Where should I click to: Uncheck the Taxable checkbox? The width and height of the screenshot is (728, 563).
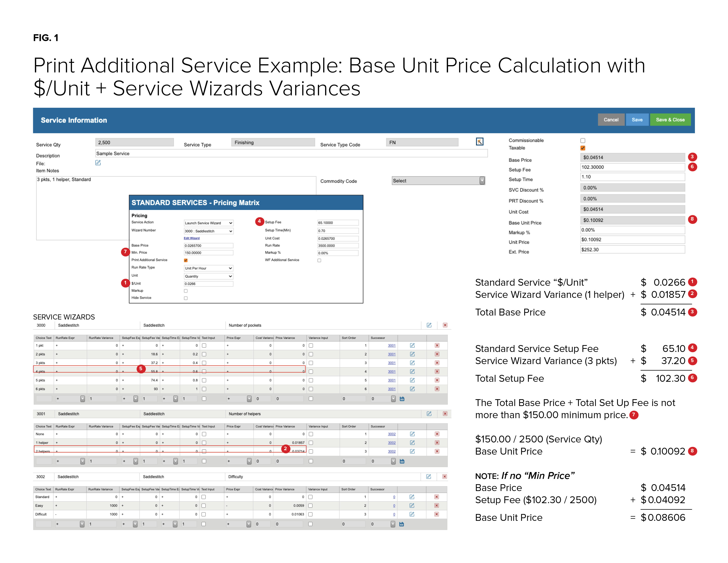[x=583, y=148]
